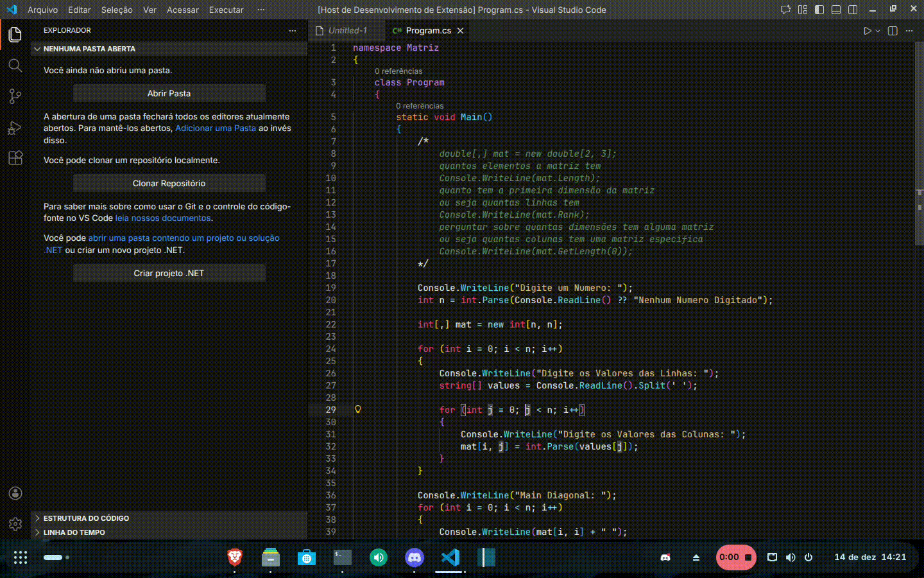The height and width of the screenshot is (578, 924).
Task: Click the editor vertical scrollbar
Action: (920, 144)
